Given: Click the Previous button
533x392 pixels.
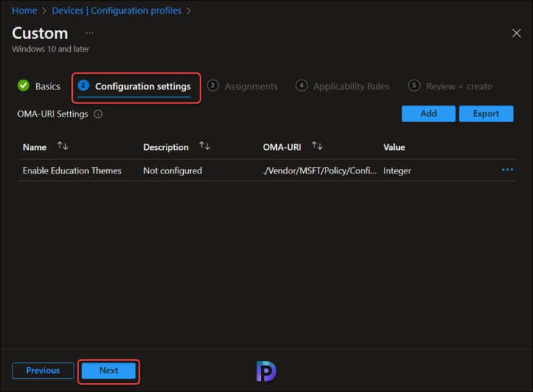Looking at the screenshot, I should pos(43,370).
